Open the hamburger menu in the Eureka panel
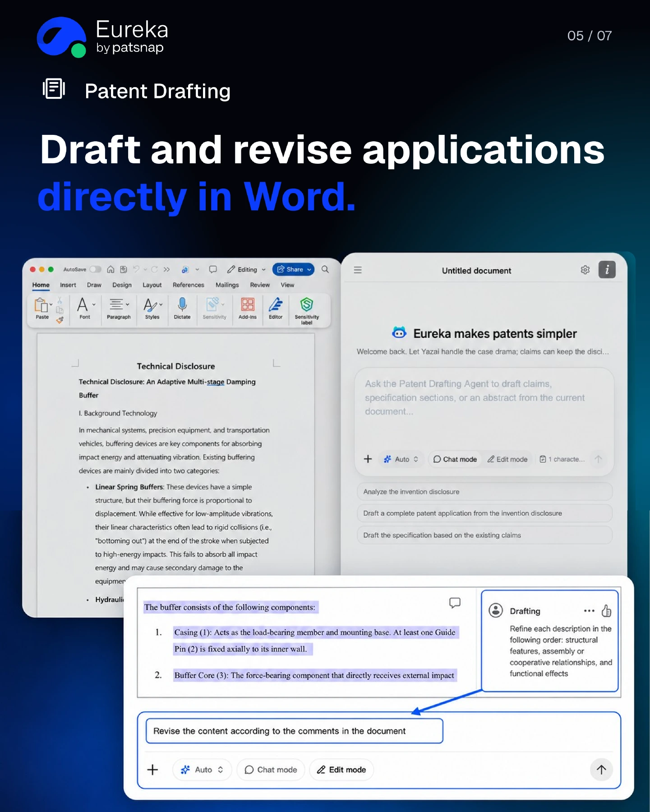The image size is (650, 812). tap(358, 270)
